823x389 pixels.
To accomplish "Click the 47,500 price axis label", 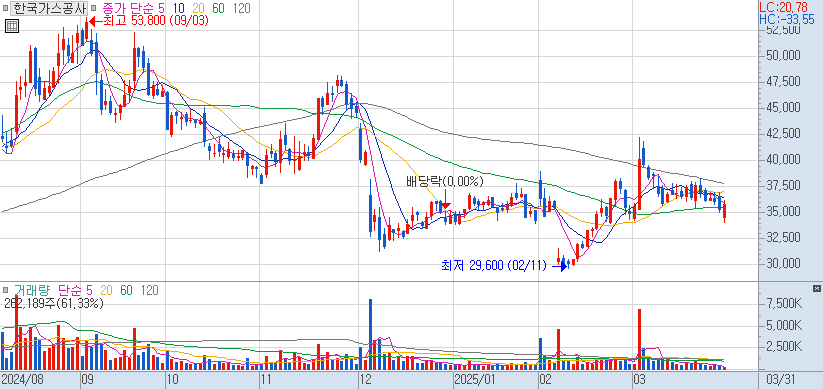I will (x=783, y=82).
